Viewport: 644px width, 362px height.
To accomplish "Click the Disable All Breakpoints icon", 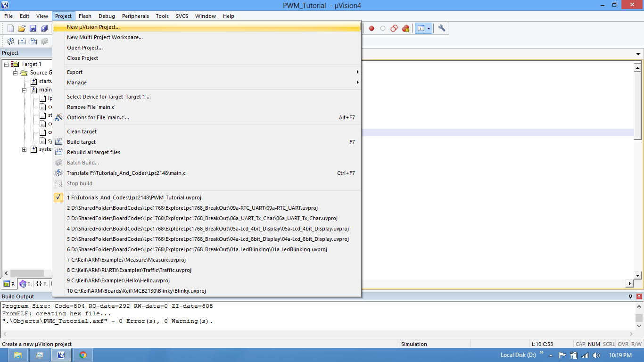I will coord(394,28).
